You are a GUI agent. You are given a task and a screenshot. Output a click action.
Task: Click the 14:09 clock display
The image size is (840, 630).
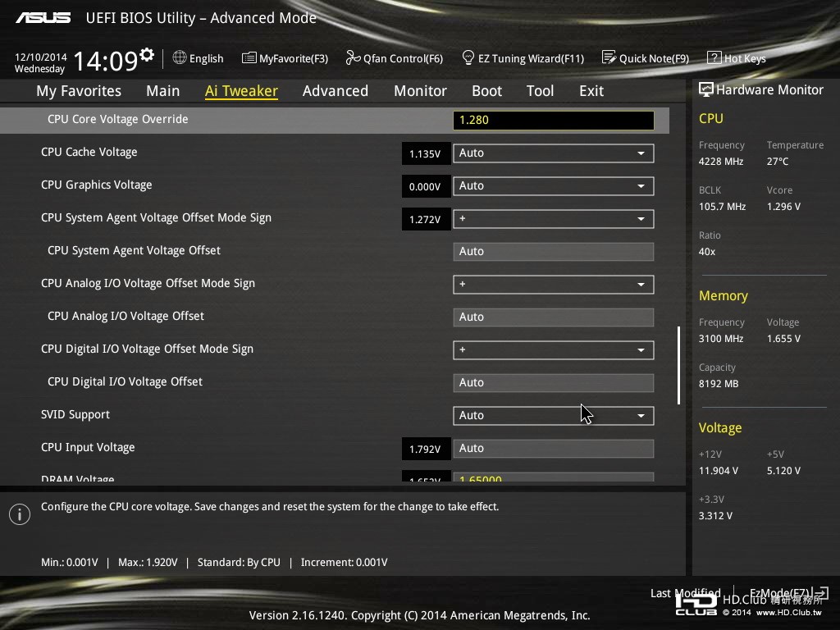106,61
